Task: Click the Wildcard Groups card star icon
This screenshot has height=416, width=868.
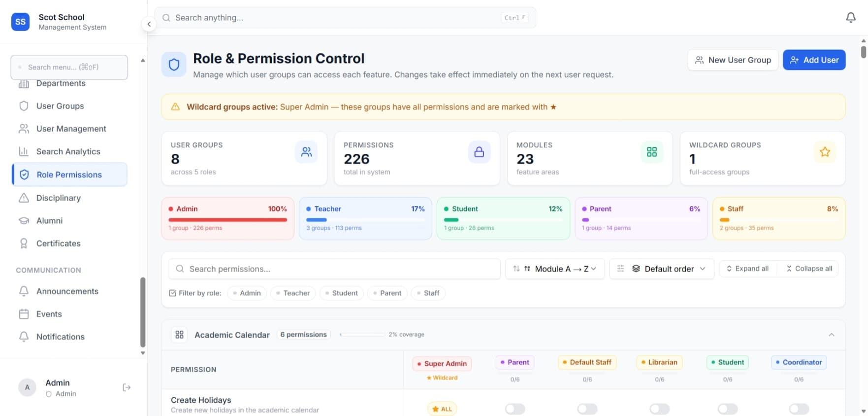Action: (825, 152)
